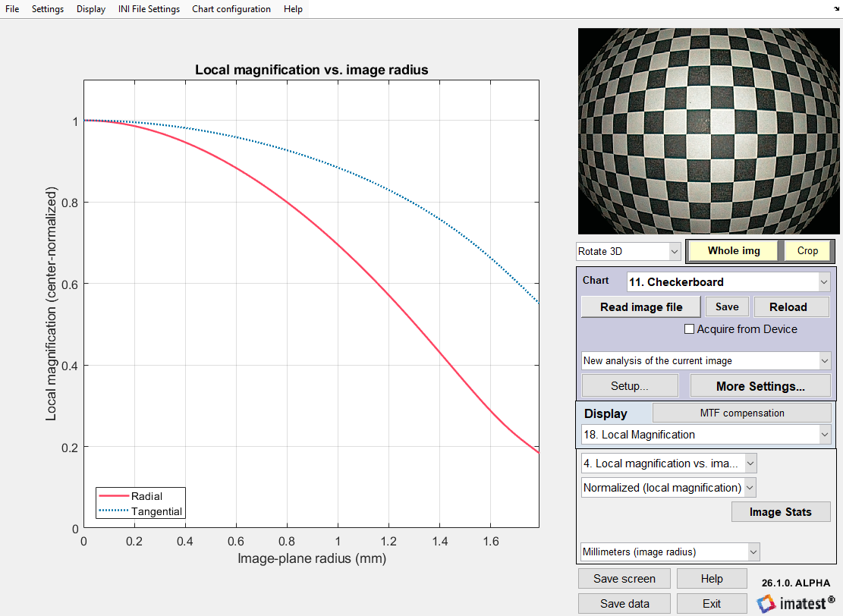Select the Whole img toggle
Screen dimensions: 843x616
click(x=733, y=251)
